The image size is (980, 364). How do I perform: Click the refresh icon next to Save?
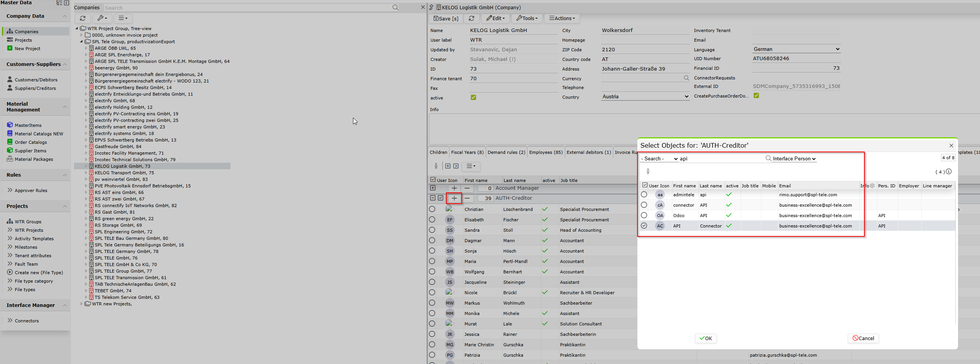tap(471, 18)
